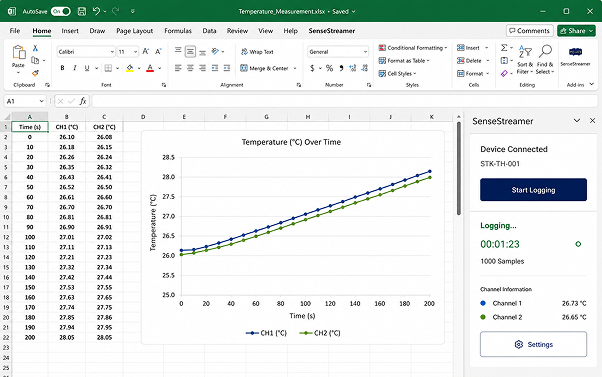Decrease font size icon
602x377 pixels.
coord(158,51)
